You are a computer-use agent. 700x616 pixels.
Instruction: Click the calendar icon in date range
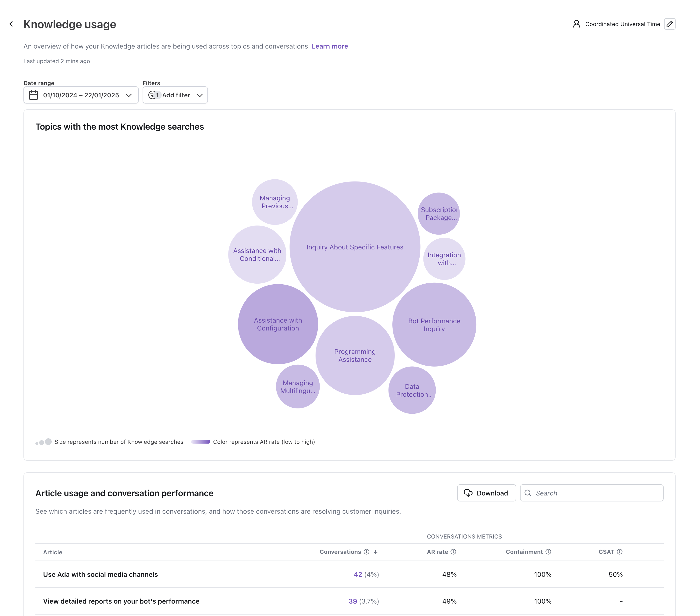click(33, 95)
